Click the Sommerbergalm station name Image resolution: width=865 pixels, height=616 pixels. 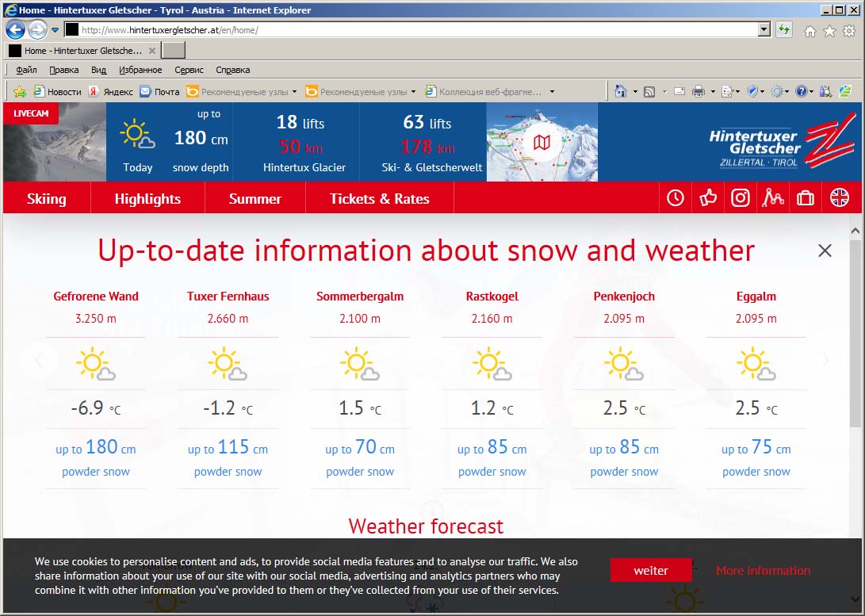point(360,297)
